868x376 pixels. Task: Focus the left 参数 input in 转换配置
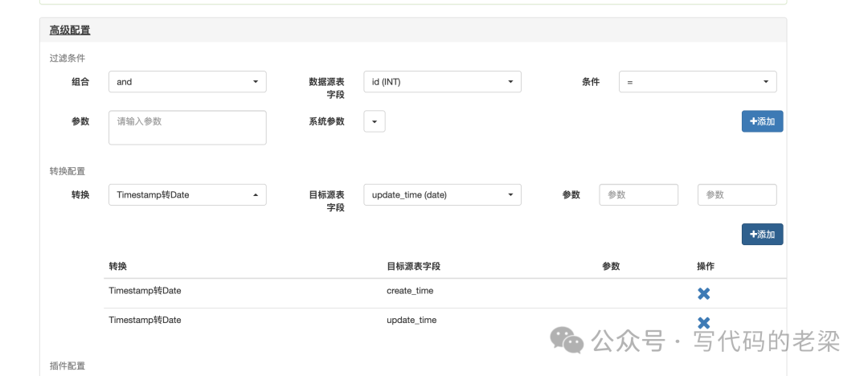coord(638,195)
